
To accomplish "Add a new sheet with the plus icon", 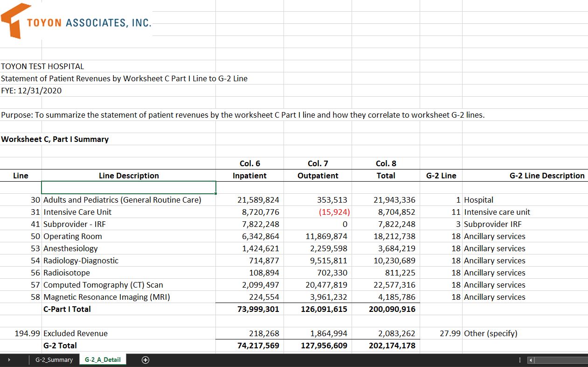I will click(x=145, y=360).
